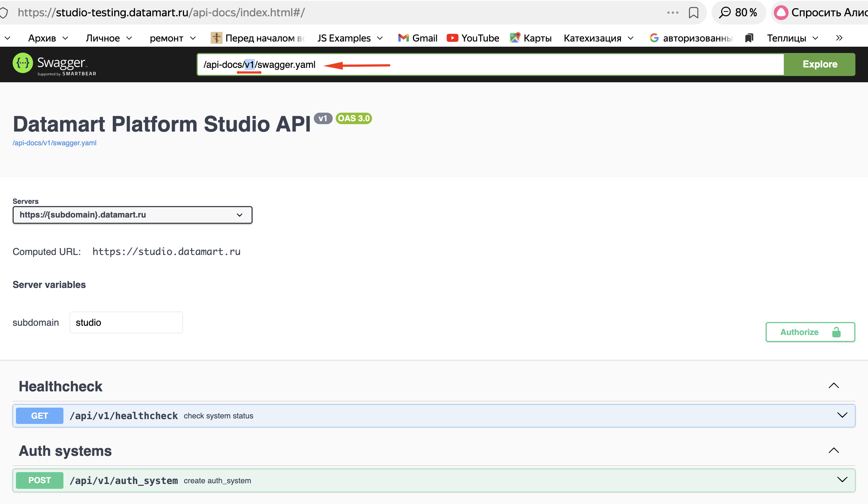Focus the swagger.yaml URL input field
868x504 pixels.
pos(490,64)
